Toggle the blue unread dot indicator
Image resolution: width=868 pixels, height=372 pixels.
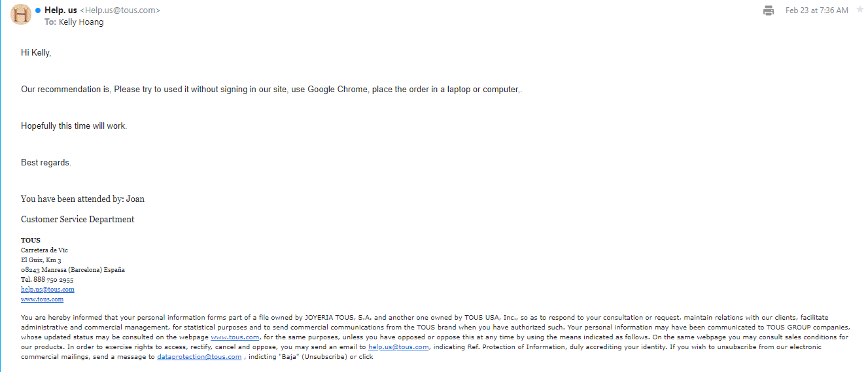click(38, 10)
